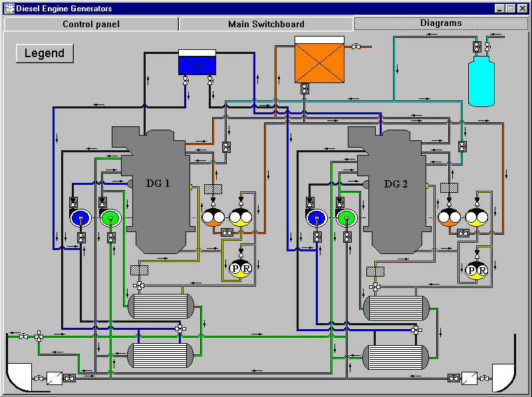Toggle outlet valve below orange tank
This screenshot has height=397, width=532.
pyautogui.click(x=305, y=88)
